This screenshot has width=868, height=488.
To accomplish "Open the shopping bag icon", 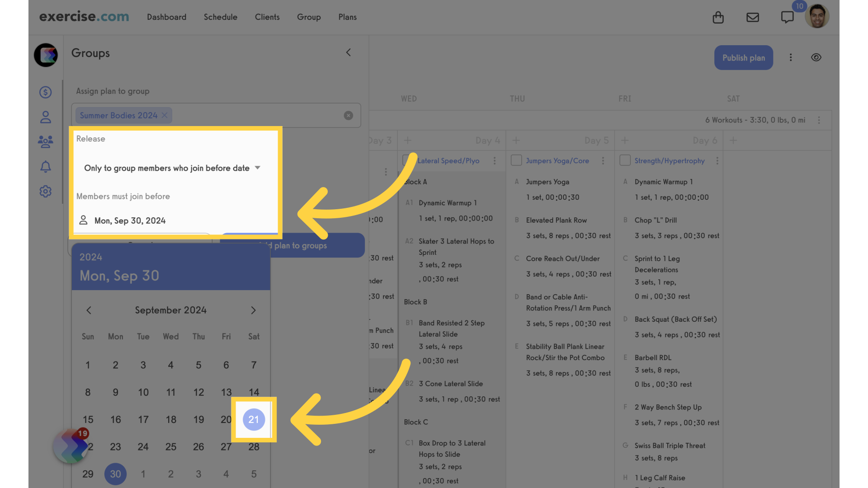I will coord(718,17).
